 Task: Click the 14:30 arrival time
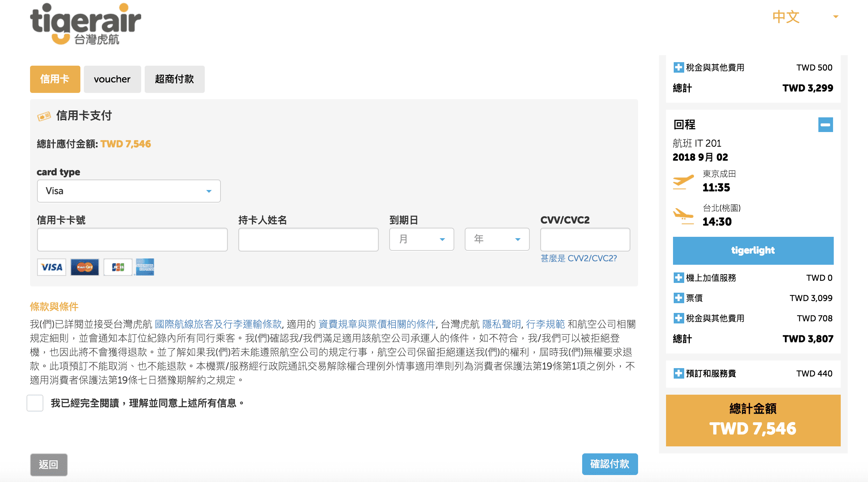[717, 222]
